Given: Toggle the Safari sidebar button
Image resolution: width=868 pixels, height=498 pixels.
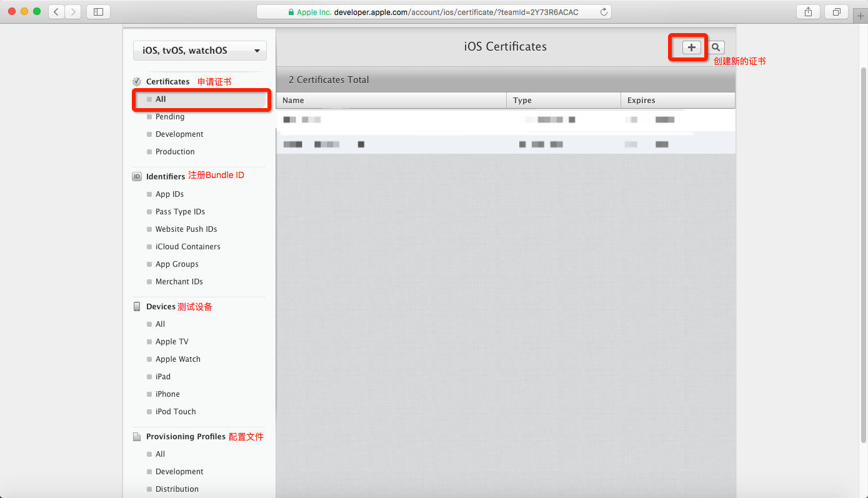Looking at the screenshot, I should pyautogui.click(x=98, y=12).
